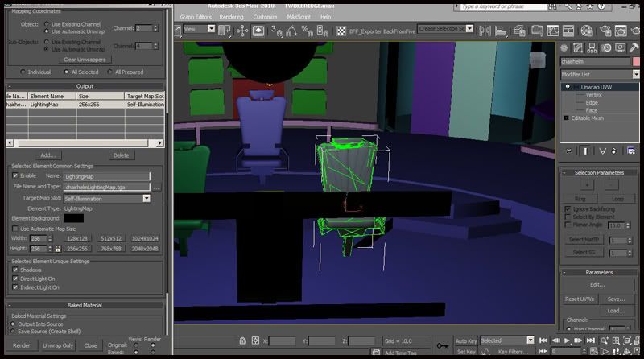Click Remove Modifier trash icon
The image size is (644, 359).
613,151
